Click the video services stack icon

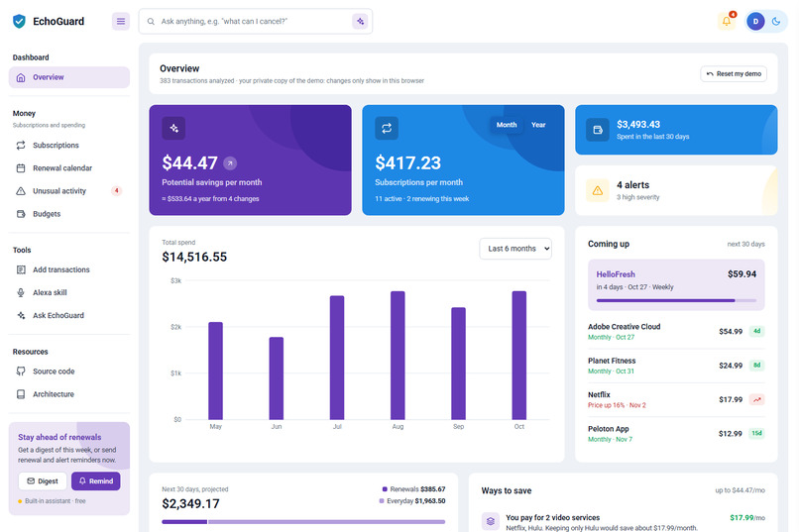coord(490,521)
